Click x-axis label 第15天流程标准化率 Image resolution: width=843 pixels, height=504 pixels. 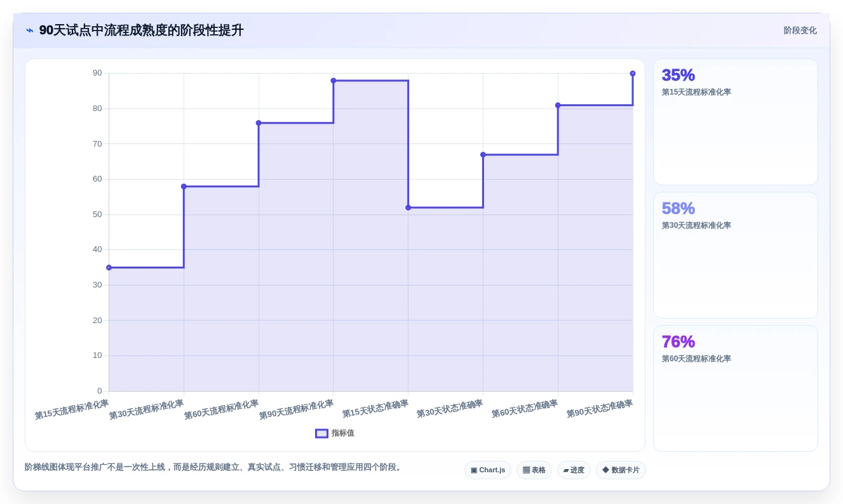pyautogui.click(x=72, y=409)
